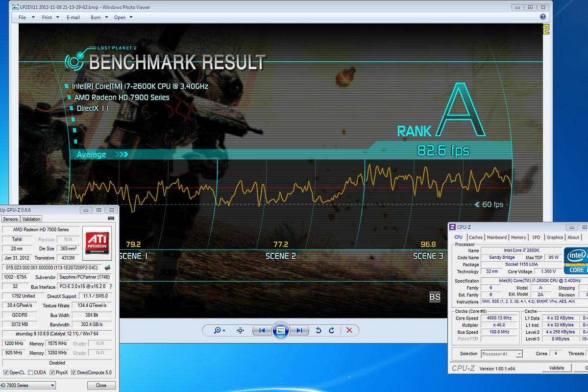Viewport: 588px width, 392px height.
Task: Open the zoom slider dropdown arrow
Action: pyautogui.click(x=224, y=331)
